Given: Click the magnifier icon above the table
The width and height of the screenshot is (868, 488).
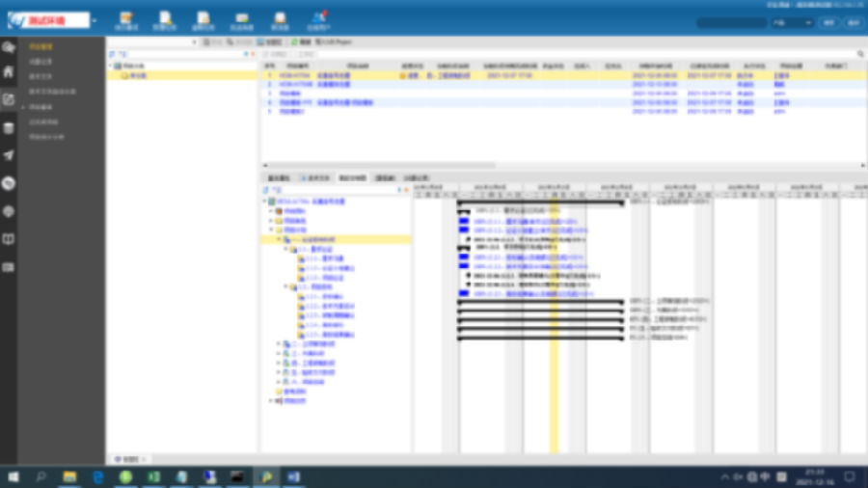Looking at the screenshot, I should (x=861, y=54).
